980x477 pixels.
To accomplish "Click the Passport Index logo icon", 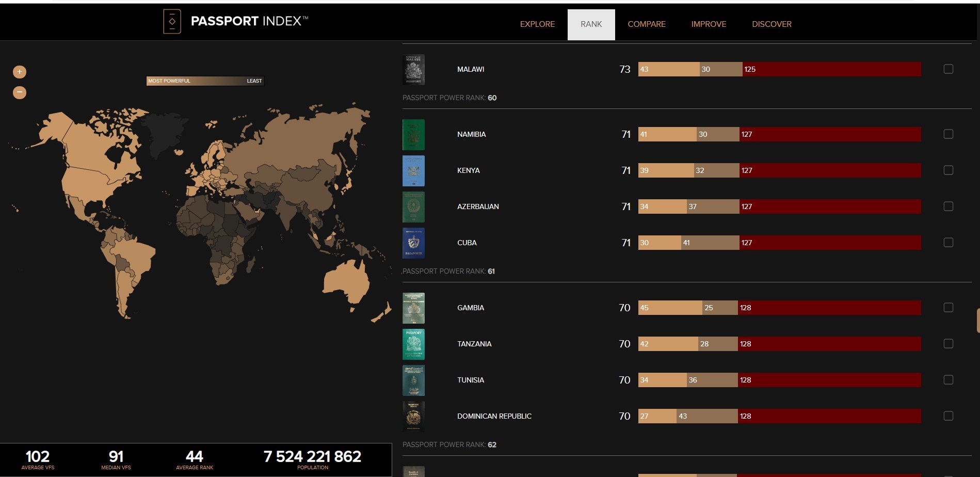I will click(172, 22).
